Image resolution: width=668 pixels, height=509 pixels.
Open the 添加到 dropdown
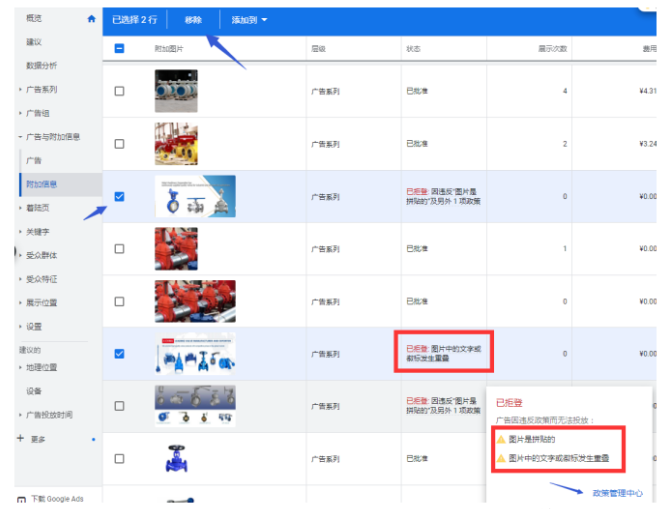pyautogui.click(x=249, y=20)
